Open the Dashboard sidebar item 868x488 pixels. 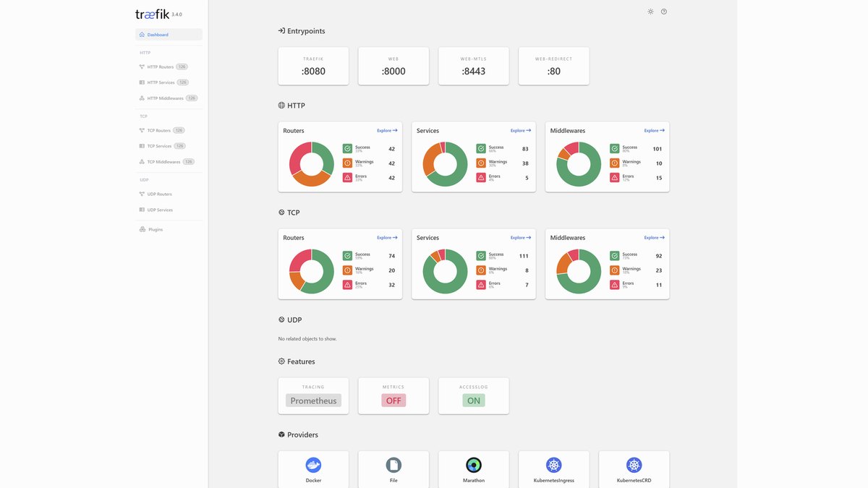tap(169, 35)
